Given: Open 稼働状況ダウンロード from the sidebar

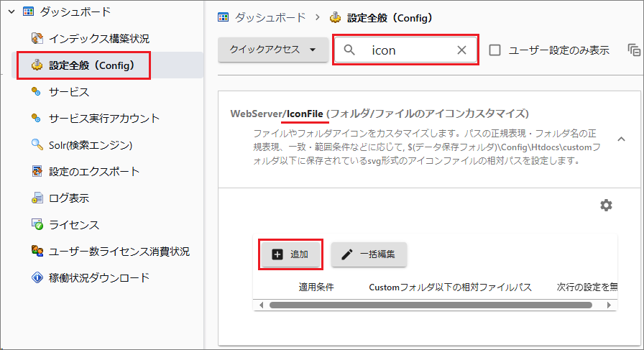Looking at the screenshot, I should [x=99, y=277].
